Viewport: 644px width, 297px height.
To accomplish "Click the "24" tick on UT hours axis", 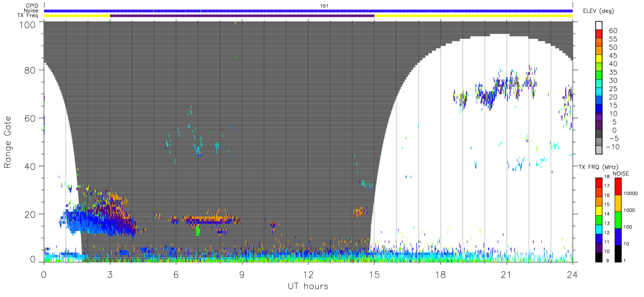I will 572,274.
